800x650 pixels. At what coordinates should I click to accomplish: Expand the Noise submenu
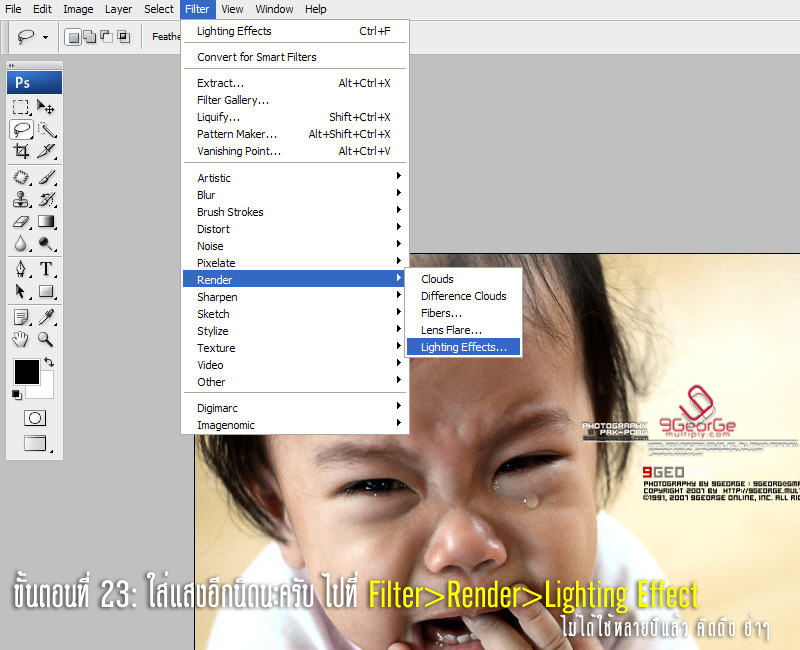(295, 246)
